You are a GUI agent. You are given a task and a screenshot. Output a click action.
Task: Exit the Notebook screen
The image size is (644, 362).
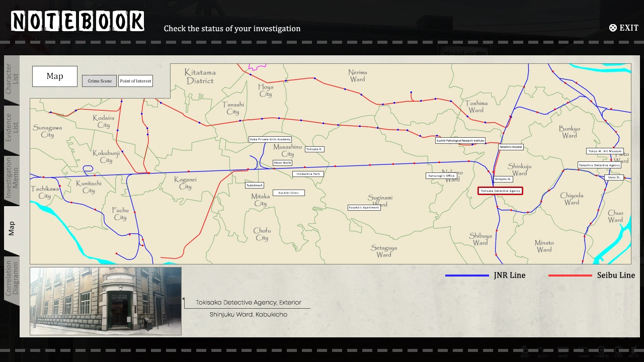pyautogui.click(x=623, y=28)
